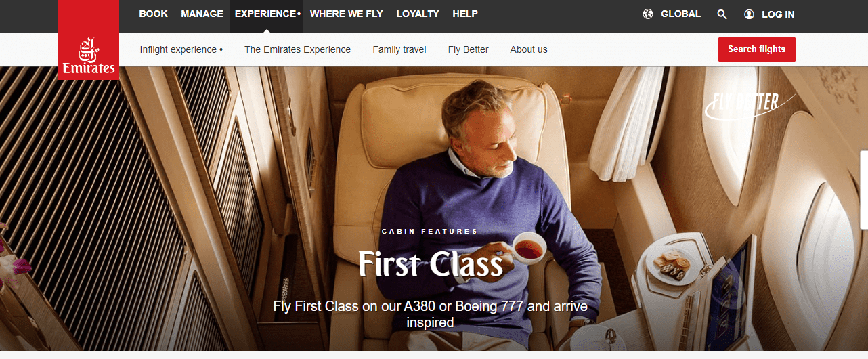
Task: Open the BOOK menu
Action: click(x=153, y=14)
